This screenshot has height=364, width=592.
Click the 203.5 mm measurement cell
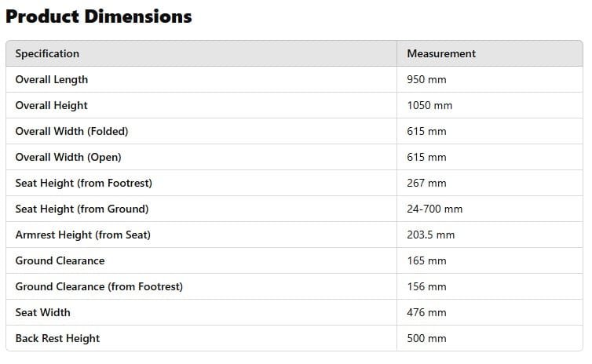(x=430, y=235)
